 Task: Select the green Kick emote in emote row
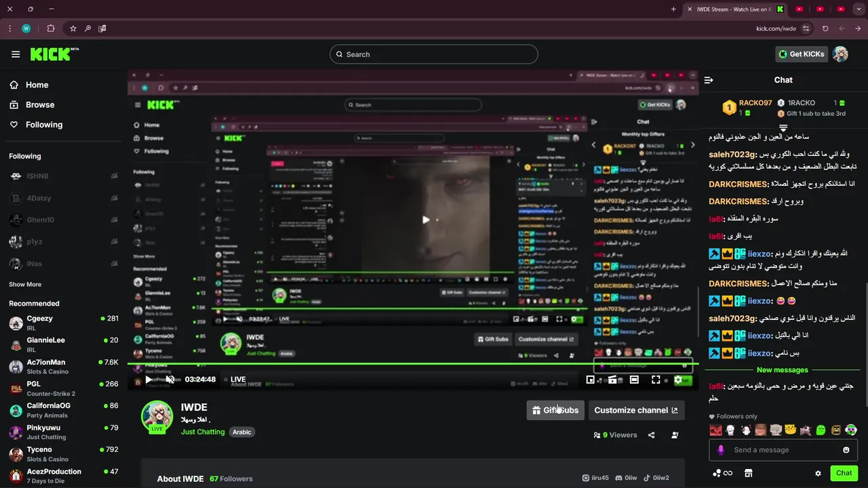pyautogui.click(x=821, y=430)
